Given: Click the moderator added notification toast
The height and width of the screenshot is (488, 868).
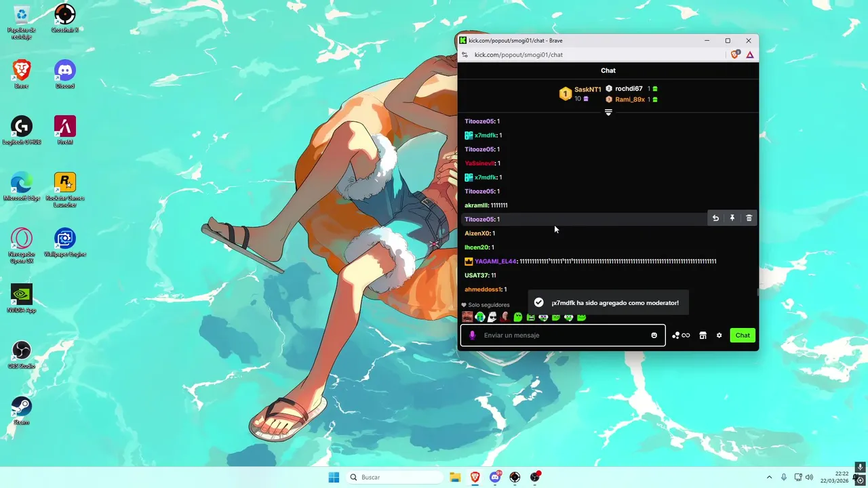Looking at the screenshot, I should (608, 302).
